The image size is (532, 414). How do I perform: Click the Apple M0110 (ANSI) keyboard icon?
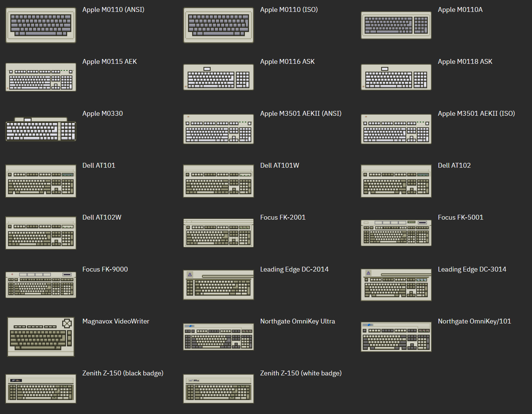[x=41, y=25]
